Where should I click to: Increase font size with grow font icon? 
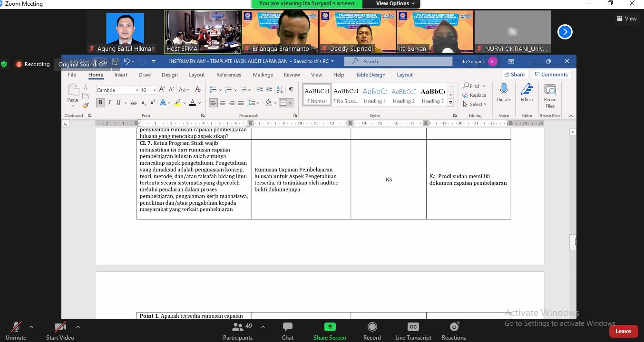click(x=162, y=89)
